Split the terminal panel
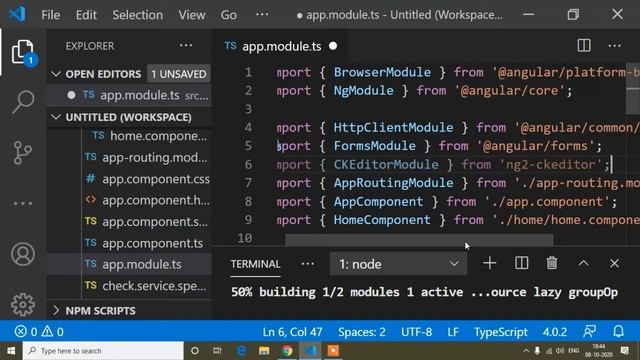Viewport: 640px width, 360px height. tap(521, 264)
